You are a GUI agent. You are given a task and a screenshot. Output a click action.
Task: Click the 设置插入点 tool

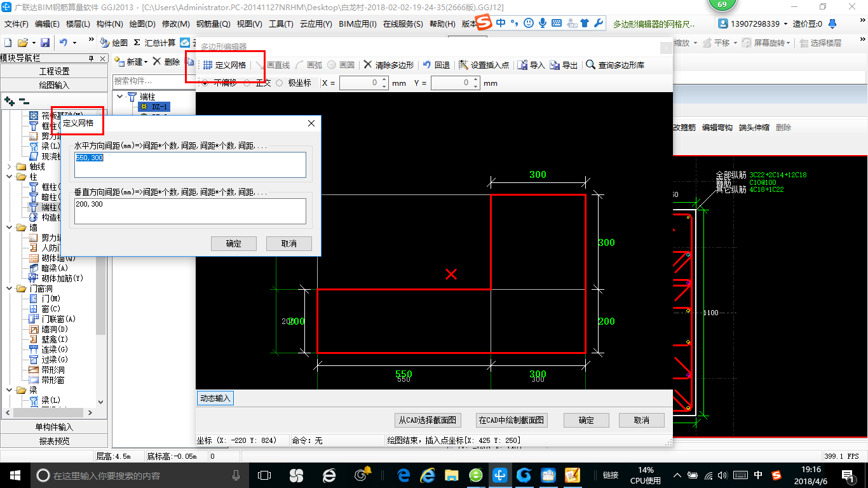(x=484, y=65)
